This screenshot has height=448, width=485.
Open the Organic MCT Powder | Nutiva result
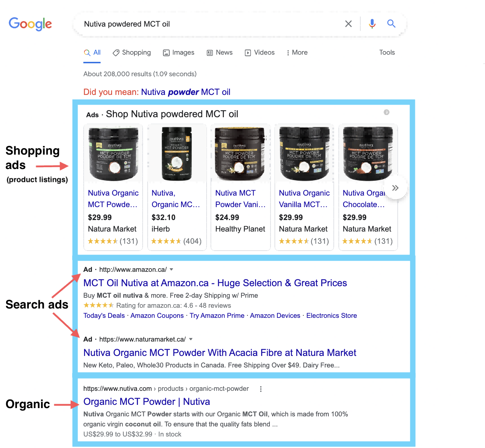pos(147,402)
